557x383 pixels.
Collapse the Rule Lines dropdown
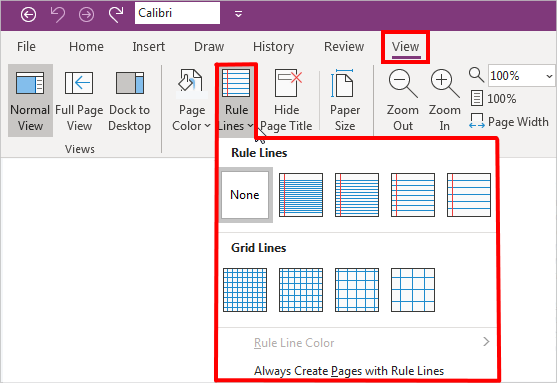[236, 101]
